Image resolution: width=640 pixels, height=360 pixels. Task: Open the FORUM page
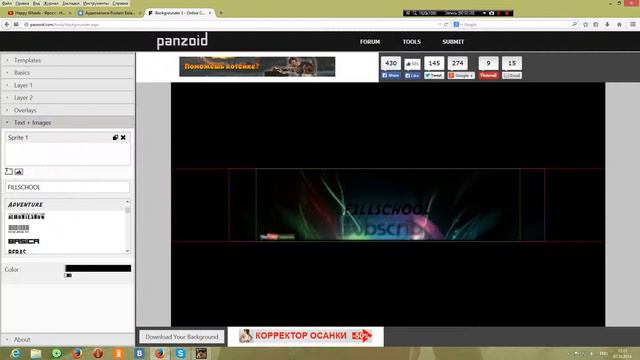coord(370,42)
